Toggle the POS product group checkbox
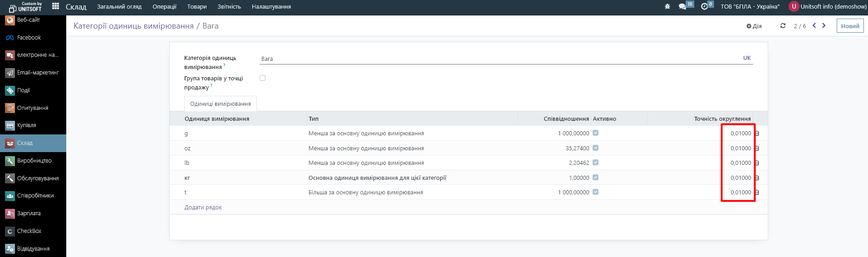This screenshot has height=257, width=868. pyautogui.click(x=262, y=78)
